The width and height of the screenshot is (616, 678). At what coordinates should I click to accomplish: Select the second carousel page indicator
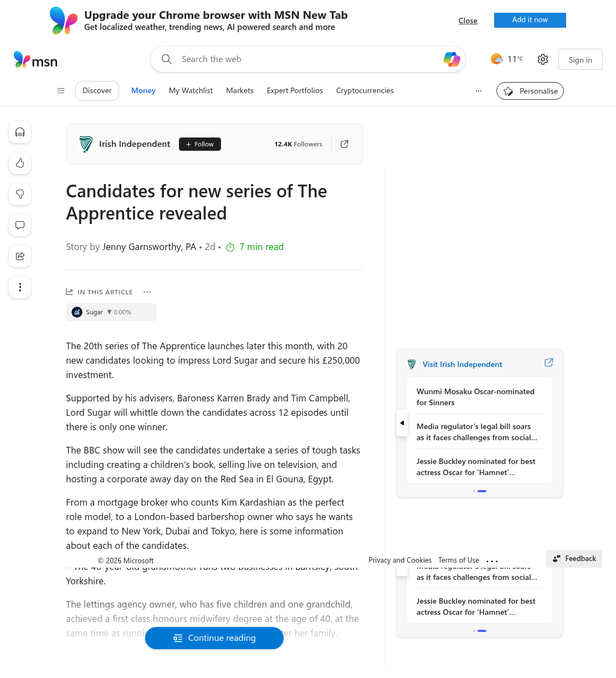point(482,491)
